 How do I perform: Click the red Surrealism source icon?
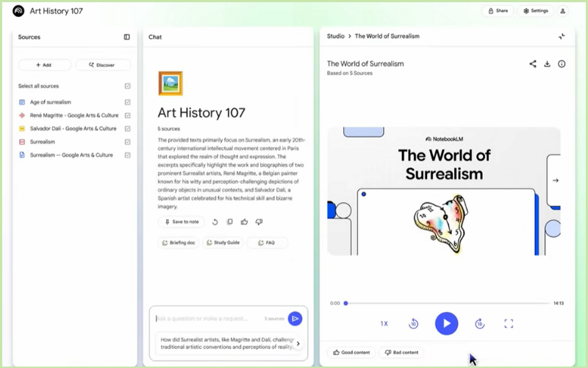[22, 142]
